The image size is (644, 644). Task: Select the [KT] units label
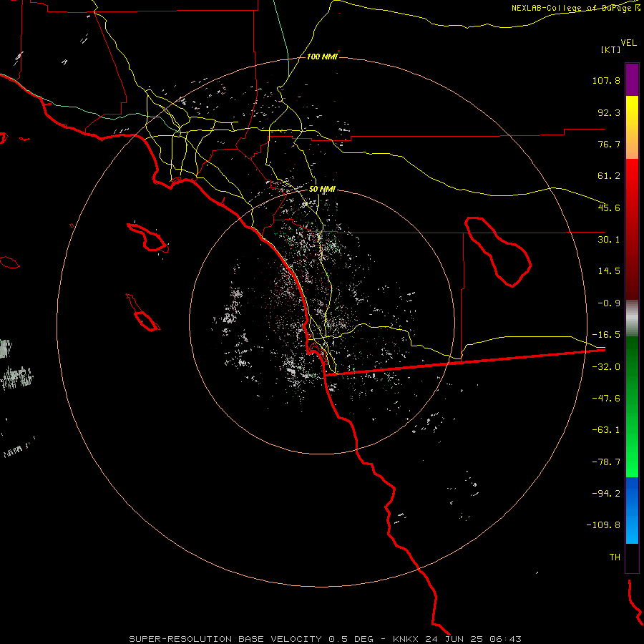pos(610,49)
